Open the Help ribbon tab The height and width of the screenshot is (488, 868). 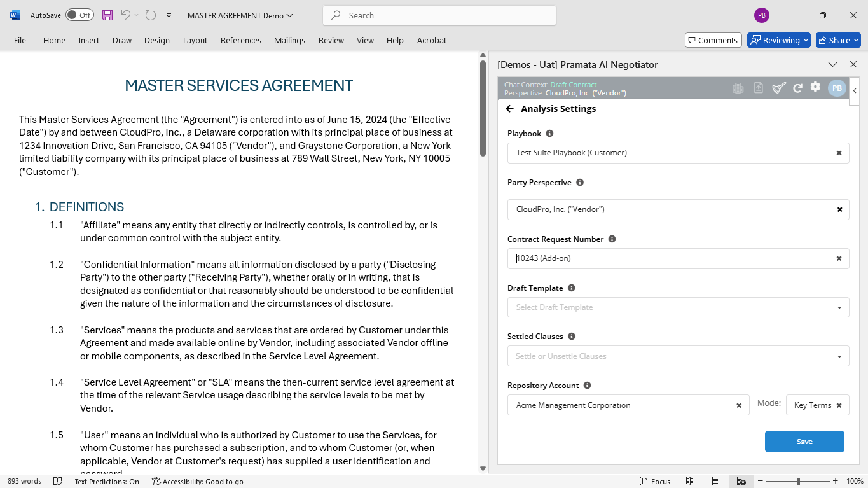[395, 40]
